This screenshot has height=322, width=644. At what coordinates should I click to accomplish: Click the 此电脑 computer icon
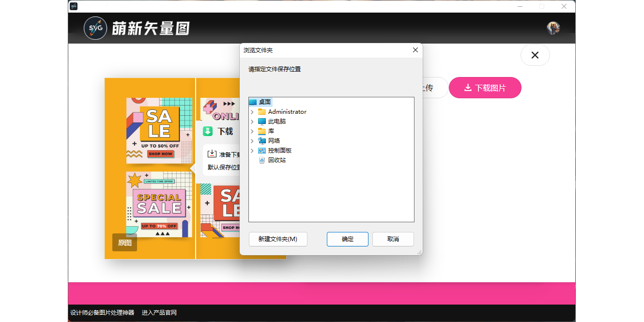262,121
